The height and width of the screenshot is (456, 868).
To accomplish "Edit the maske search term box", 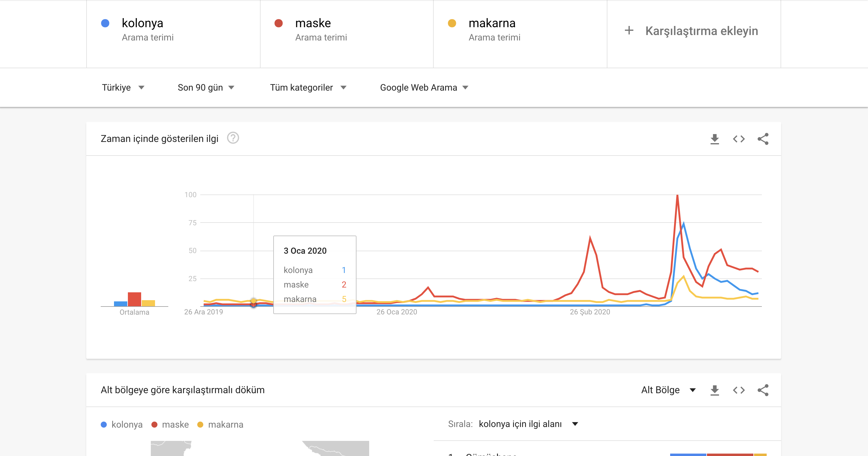I will pyautogui.click(x=313, y=23).
